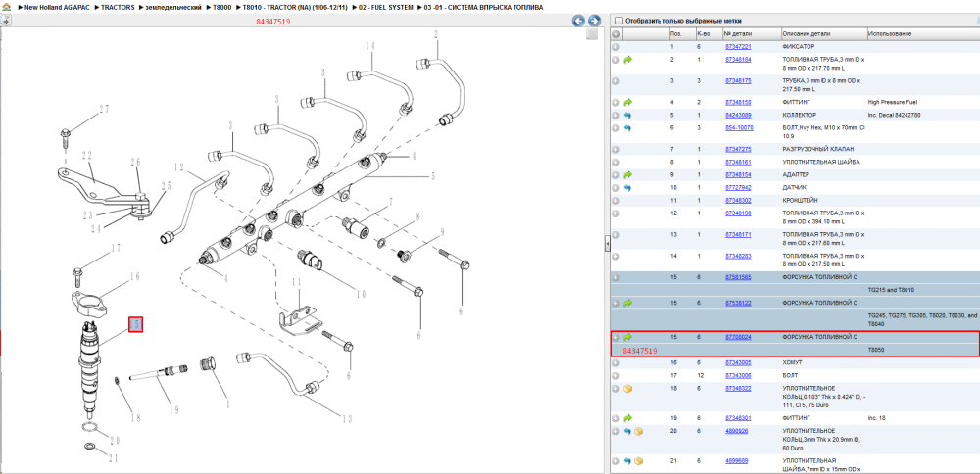Image resolution: width=980 pixels, height=474 pixels.
Task: Select callout 27 bolt on the diagram
Action: point(105,110)
